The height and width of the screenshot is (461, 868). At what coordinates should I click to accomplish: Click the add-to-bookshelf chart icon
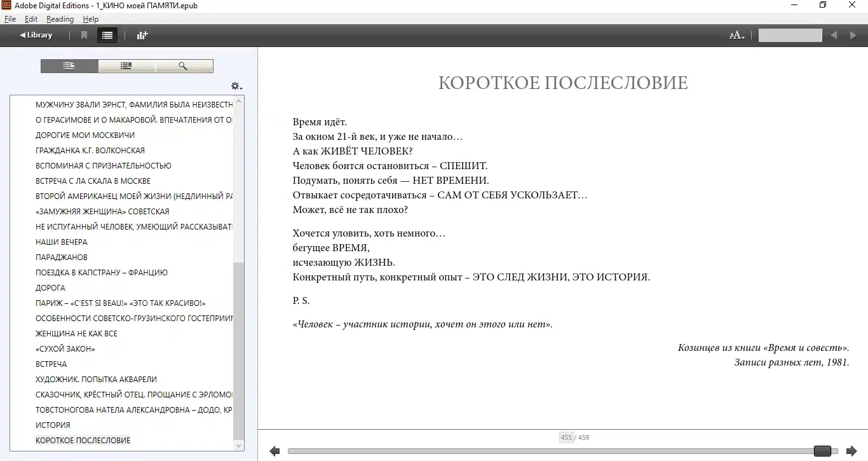pyautogui.click(x=142, y=36)
